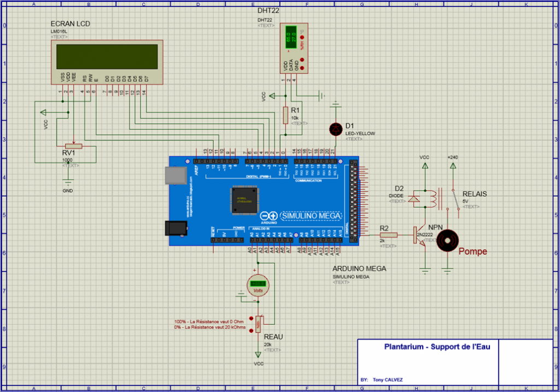Select the R2 resistor symbol

tap(389, 235)
